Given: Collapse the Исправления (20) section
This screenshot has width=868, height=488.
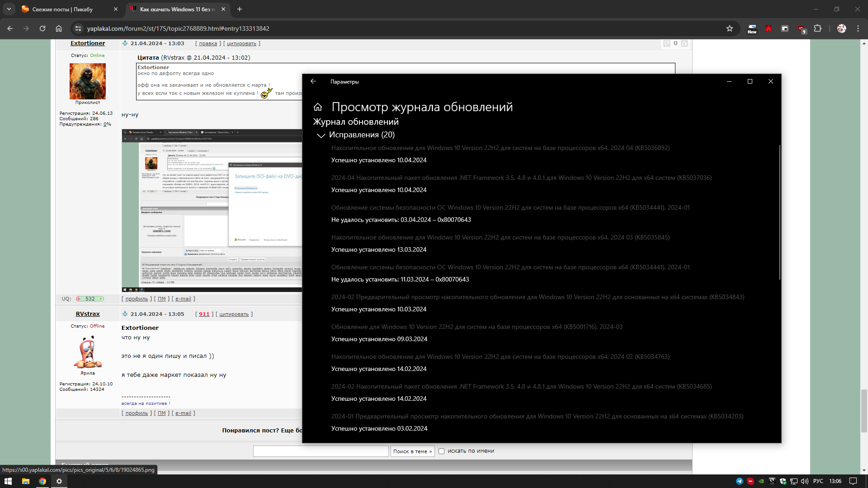Looking at the screenshot, I should tap(321, 135).
